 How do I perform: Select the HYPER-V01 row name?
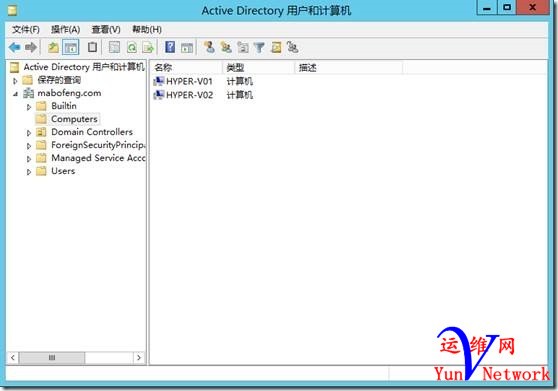pos(189,81)
